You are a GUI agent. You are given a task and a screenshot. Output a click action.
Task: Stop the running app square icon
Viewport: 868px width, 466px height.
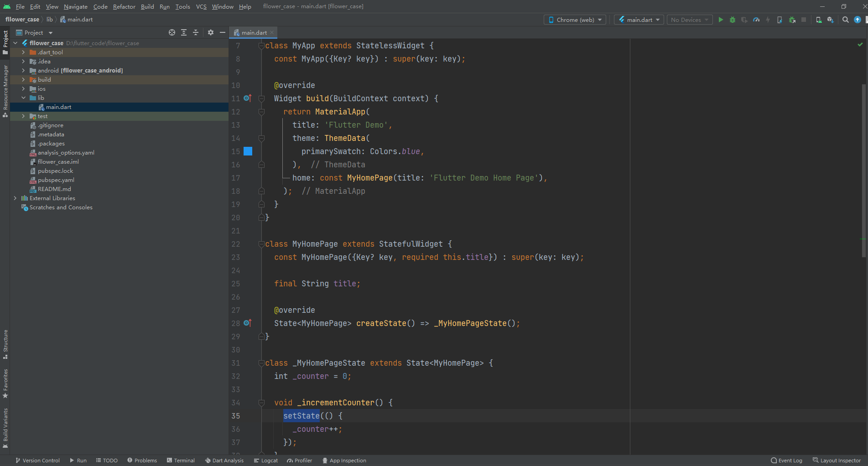point(804,20)
